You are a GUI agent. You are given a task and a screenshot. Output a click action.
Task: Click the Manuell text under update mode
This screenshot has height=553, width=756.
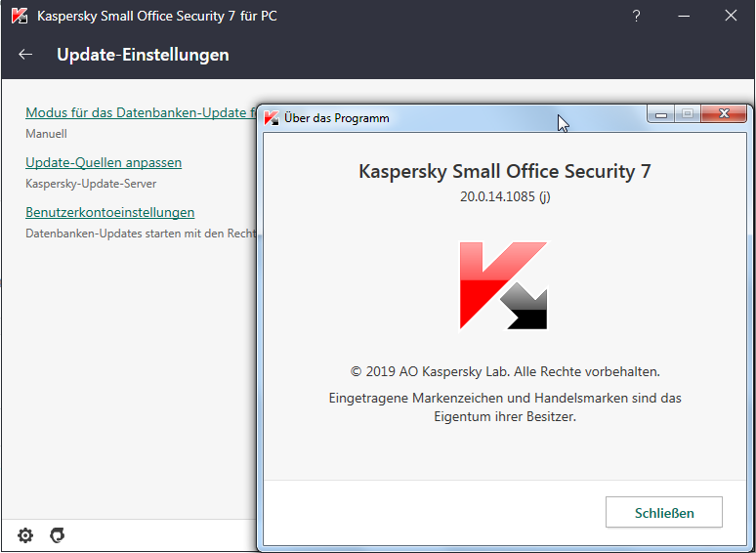pyautogui.click(x=46, y=134)
